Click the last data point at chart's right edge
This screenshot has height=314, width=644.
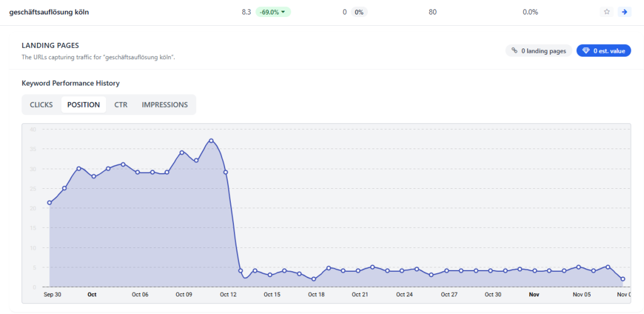pyautogui.click(x=623, y=279)
